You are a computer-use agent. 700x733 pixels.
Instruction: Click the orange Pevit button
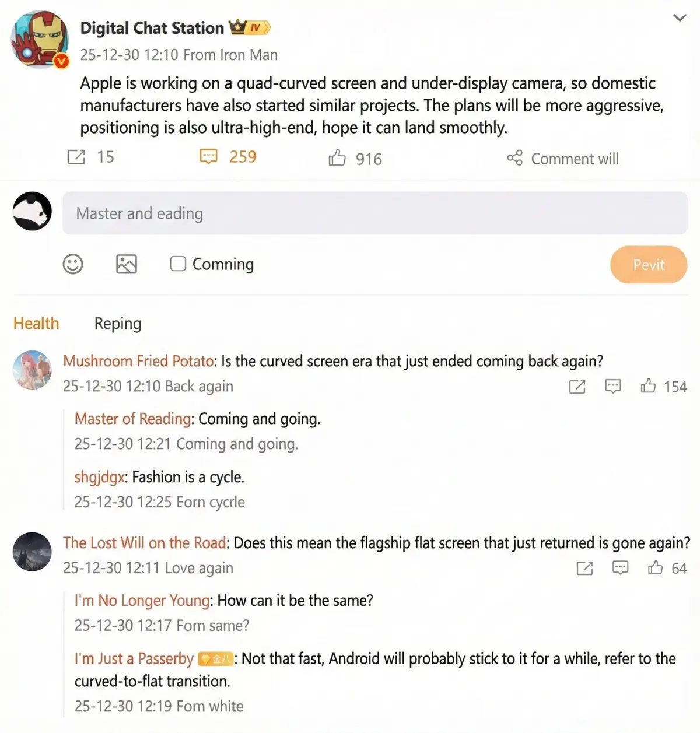pos(649,265)
